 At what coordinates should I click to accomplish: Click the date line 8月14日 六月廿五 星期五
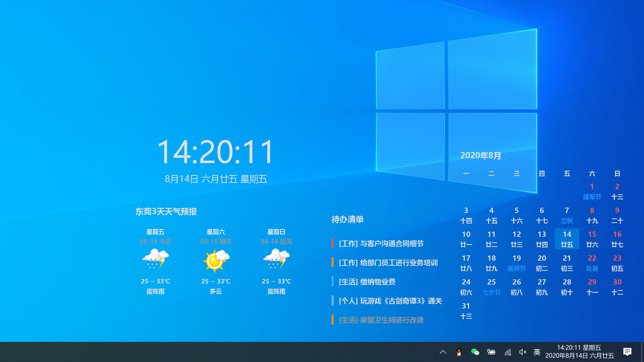pyautogui.click(x=216, y=179)
